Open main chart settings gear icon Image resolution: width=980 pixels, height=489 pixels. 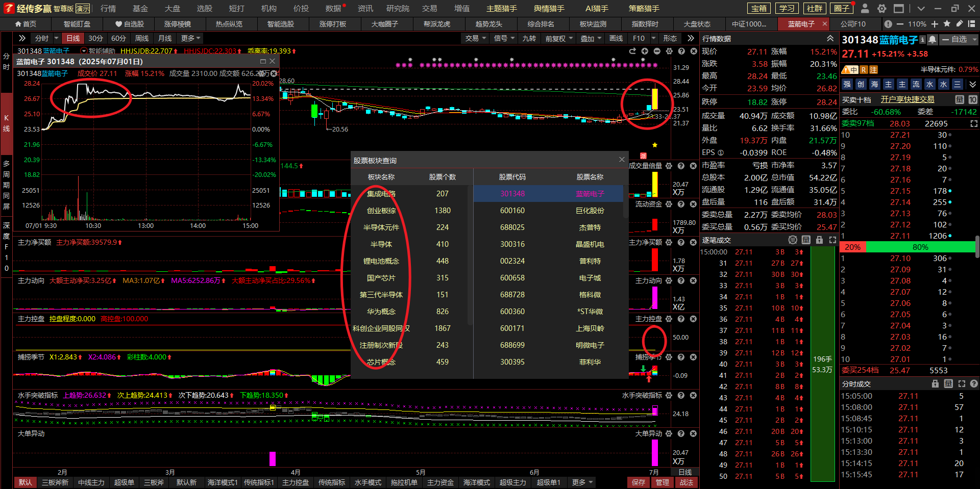pos(669,51)
